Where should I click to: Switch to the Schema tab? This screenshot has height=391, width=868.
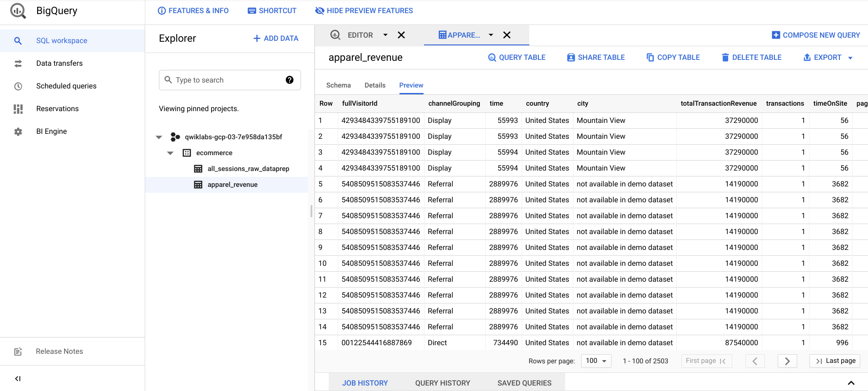pos(338,85)
